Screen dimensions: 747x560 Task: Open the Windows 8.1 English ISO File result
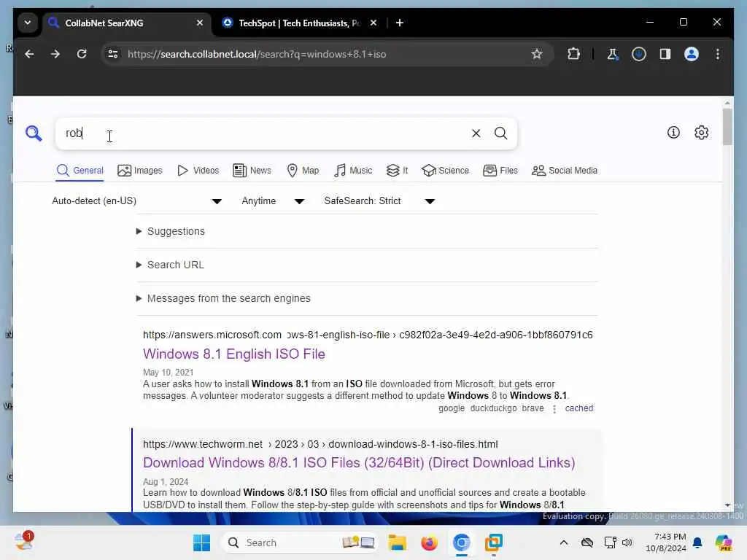[x=234, y=354]
